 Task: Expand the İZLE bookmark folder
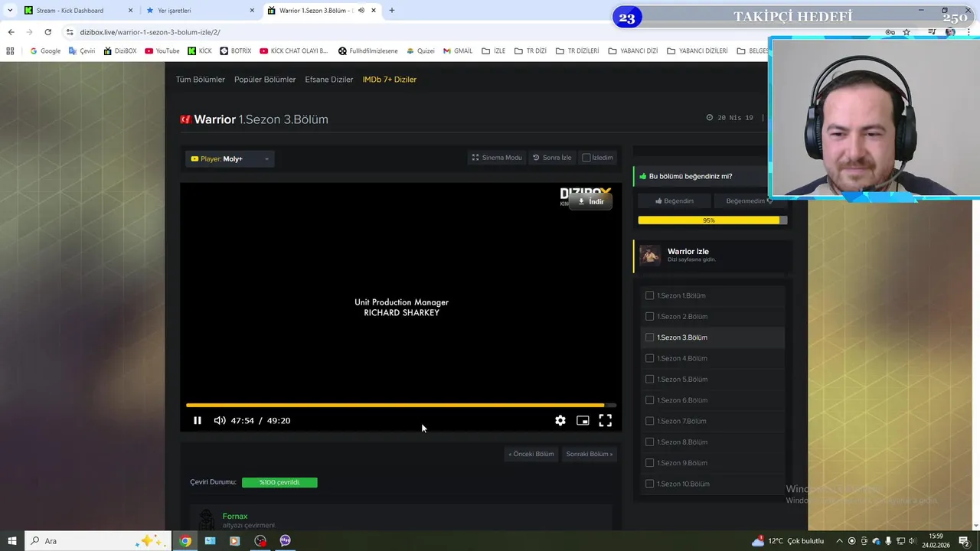pyautogui.click(x=494, y=51)
